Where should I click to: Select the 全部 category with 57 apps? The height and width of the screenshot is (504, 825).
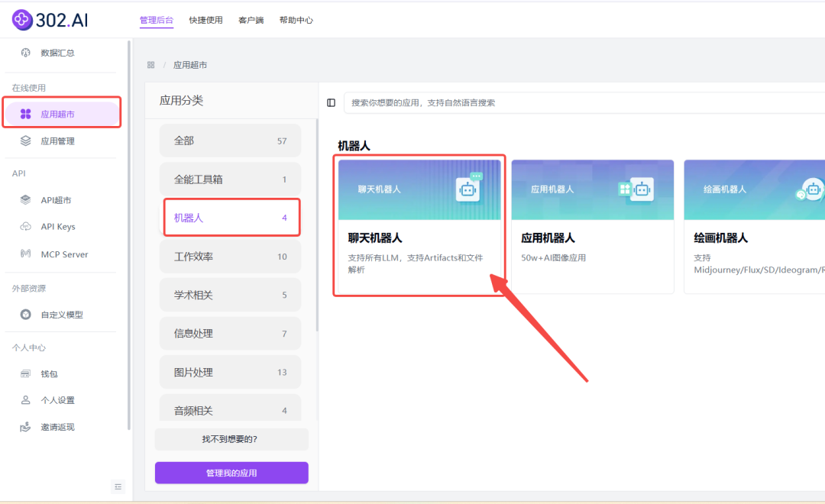[230, 141]
